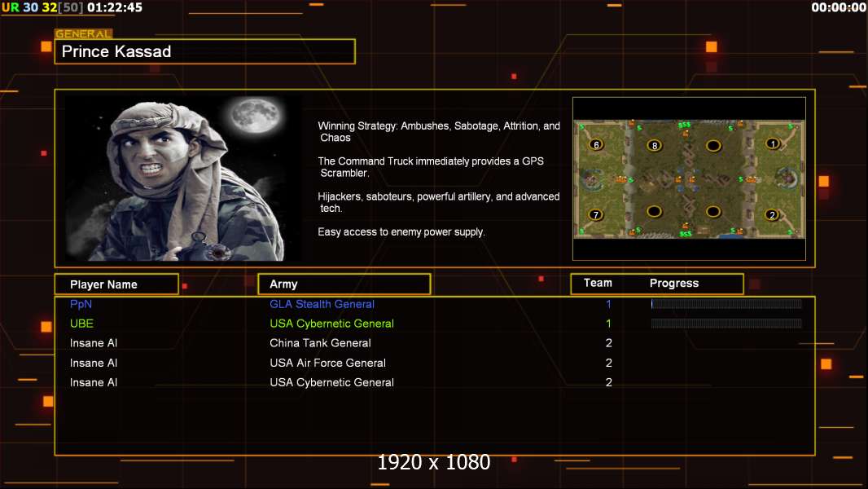
Task: Click the Winning Strategy description line
Action: coord(439,132)
